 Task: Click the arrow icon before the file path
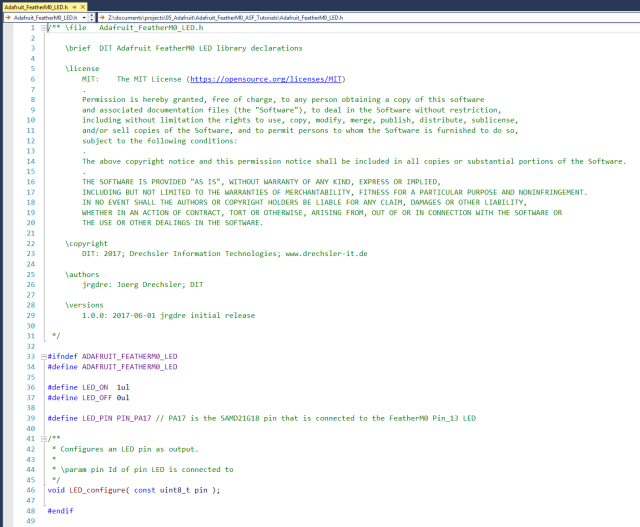pyautogui.click(x=102, y=18)
